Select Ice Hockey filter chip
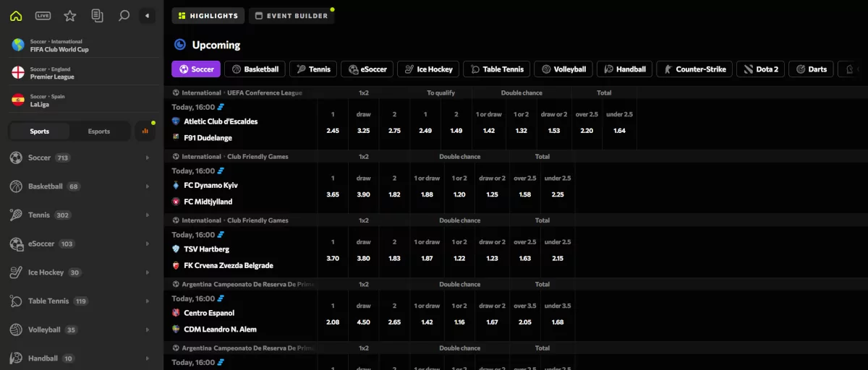Screen dimensions: 868x370 [427, 69]
